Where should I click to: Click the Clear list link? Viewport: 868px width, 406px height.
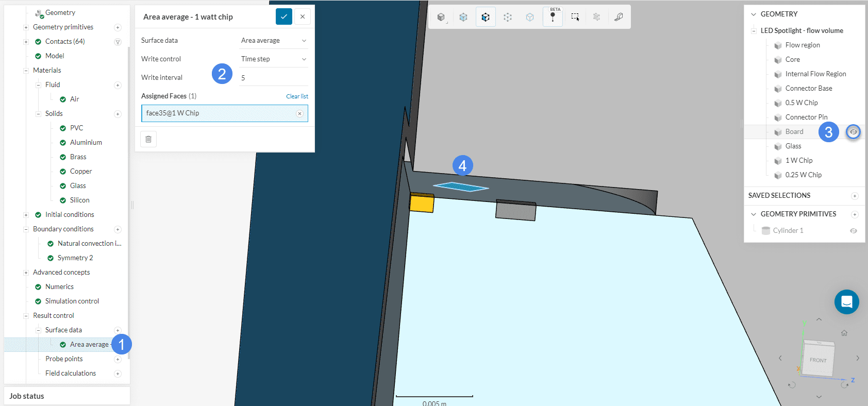tap(297, 96)
